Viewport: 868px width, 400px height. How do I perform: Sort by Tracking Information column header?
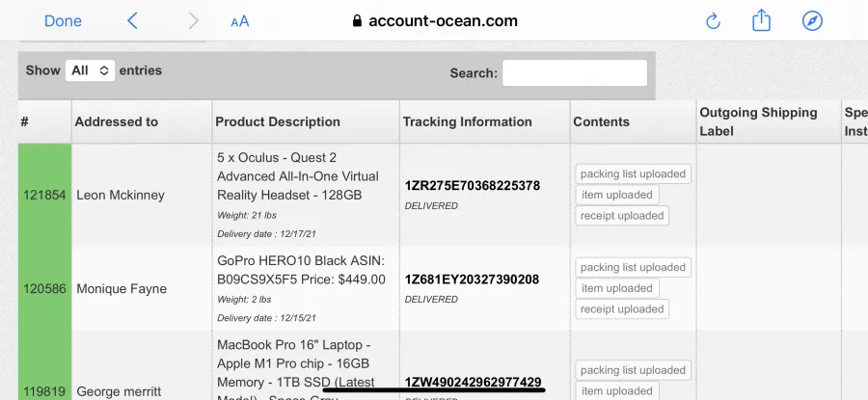(x=485, y=121)
